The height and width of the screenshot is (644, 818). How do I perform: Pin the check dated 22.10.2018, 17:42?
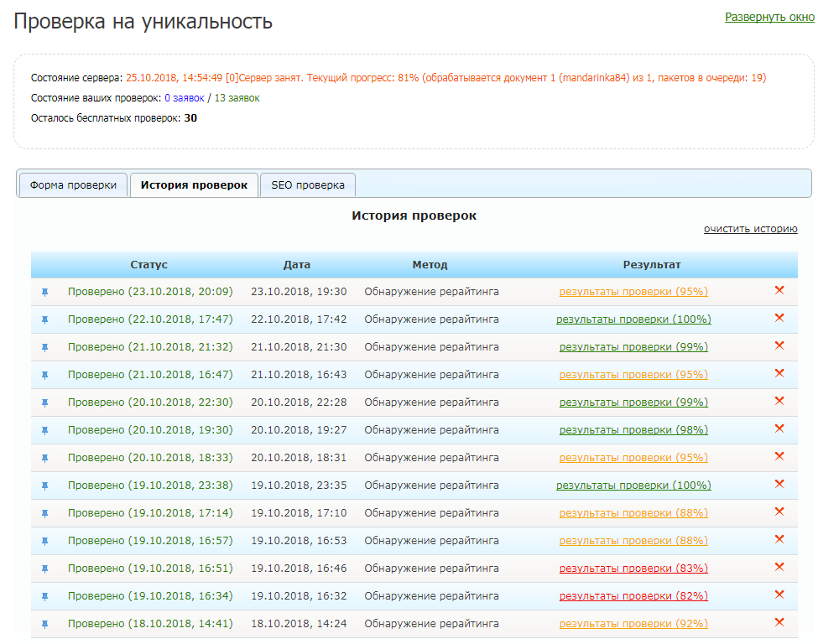tap(44, 319)
